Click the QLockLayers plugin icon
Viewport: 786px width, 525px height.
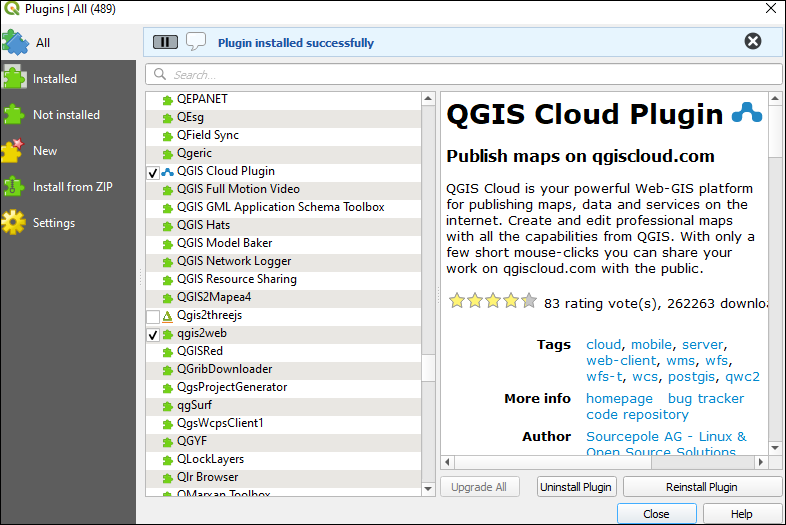167,460
